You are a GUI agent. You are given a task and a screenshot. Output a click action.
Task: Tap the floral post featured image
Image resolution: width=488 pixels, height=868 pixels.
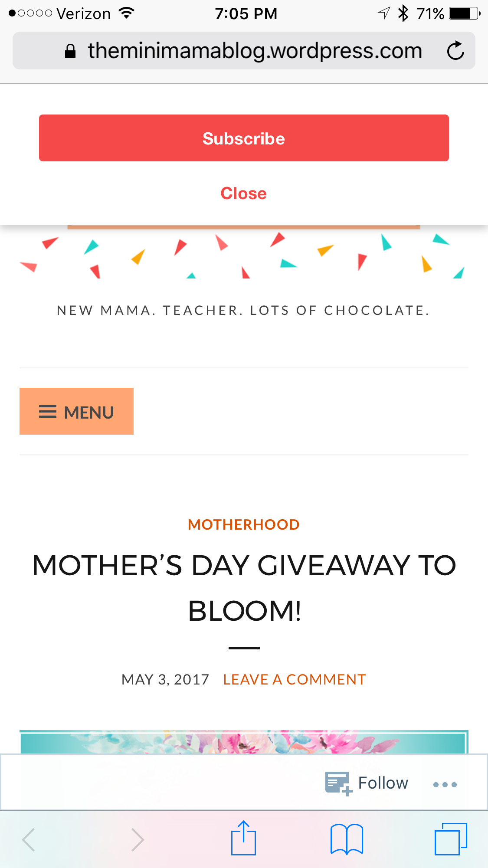click(x=244, y=742)
